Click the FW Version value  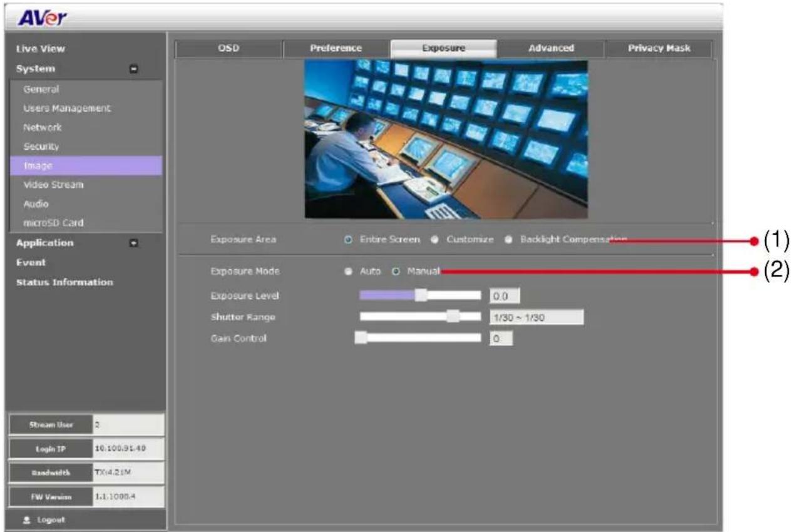(128, 496)
